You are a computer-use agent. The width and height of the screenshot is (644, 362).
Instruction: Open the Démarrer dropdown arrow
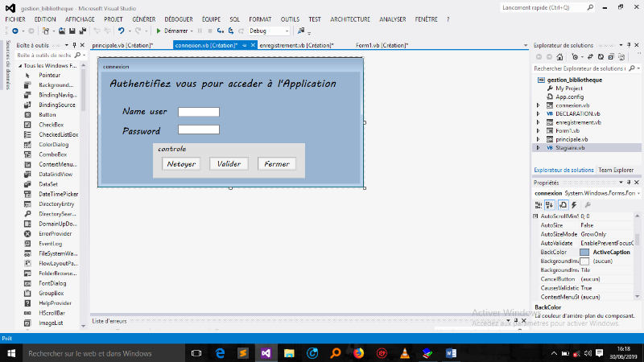pos(192,31)
